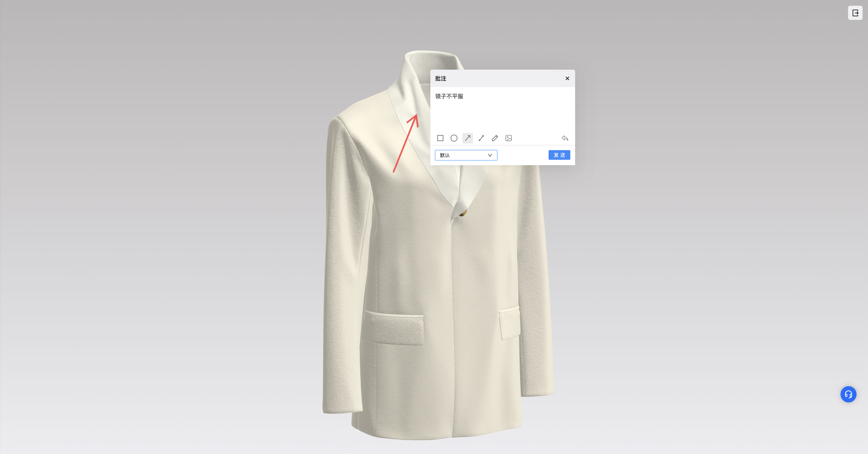Image resolution: width=868 pixels, height=454 pixels.
Task: Click the comment text 领子不平服
Action: tap(449, 96)
